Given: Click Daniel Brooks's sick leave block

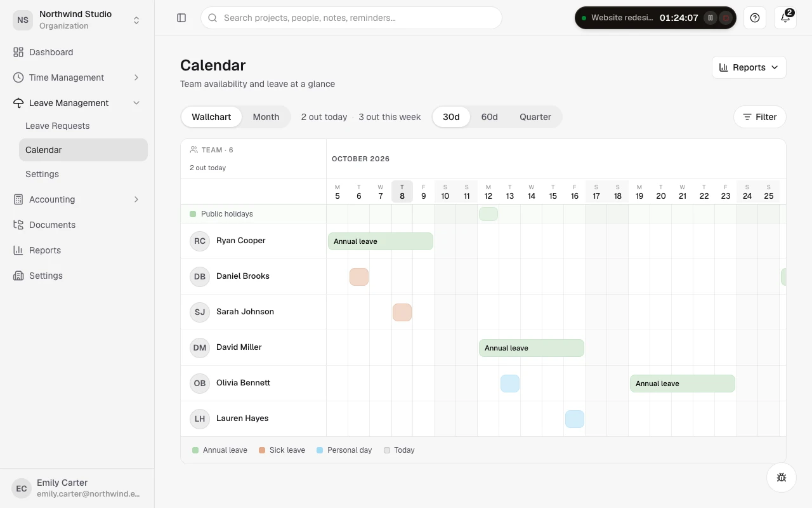Looking at the screenshot, I should pyautogui.click(x=359, y=277).
